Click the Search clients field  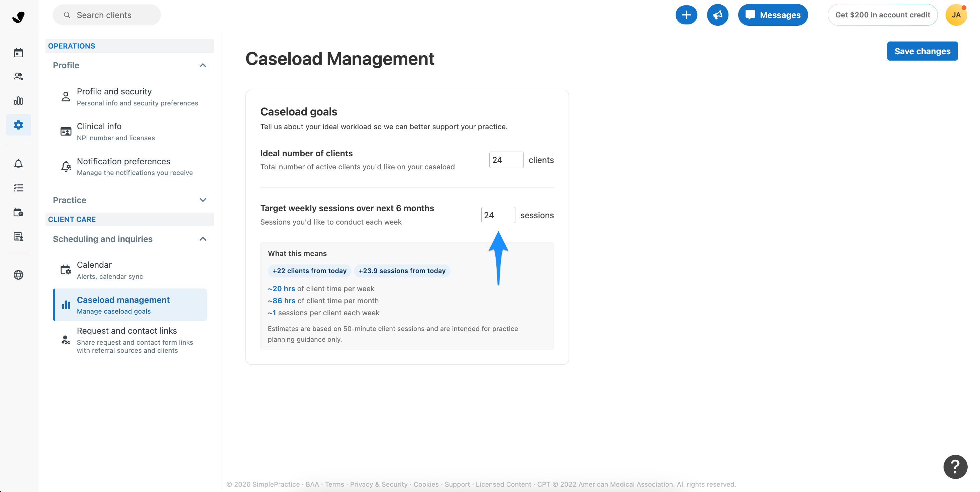click(107, 15)
